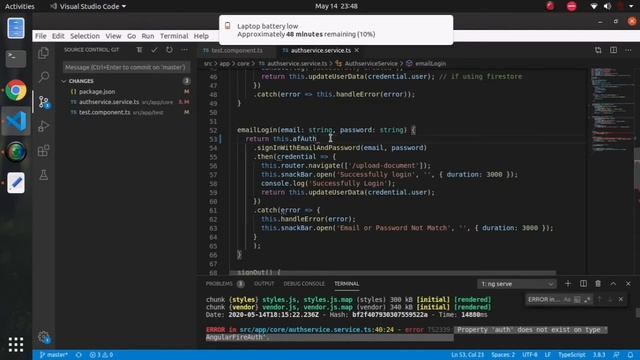Click Ln 53, Col 23 in status bar
The height and width of the screenshot is (360, 640).
click(x=467, y=355)
